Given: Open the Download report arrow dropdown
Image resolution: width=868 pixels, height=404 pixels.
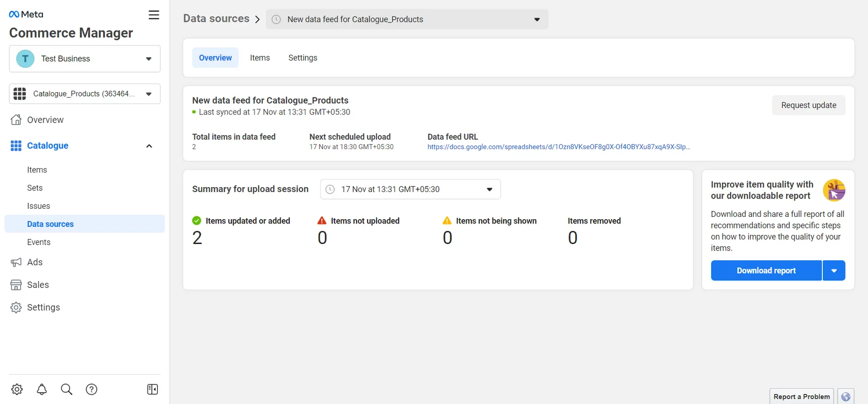Looking at the screenshot, I should click(x=834, y=271).
